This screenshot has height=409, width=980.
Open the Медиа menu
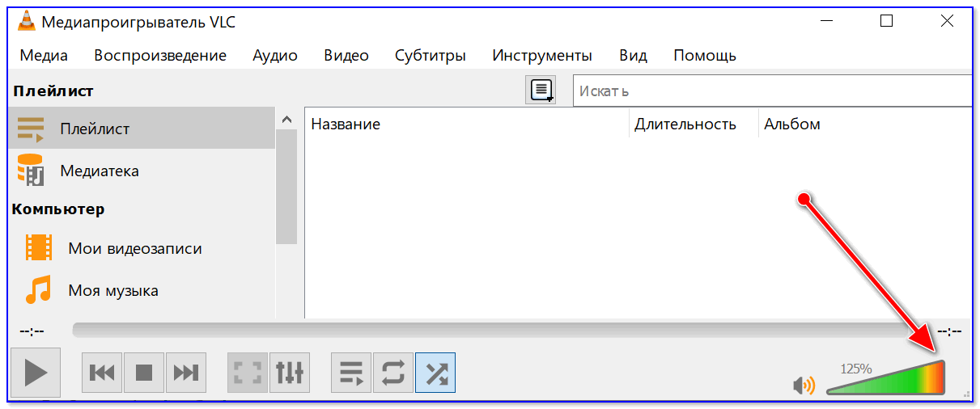point(44,56)
